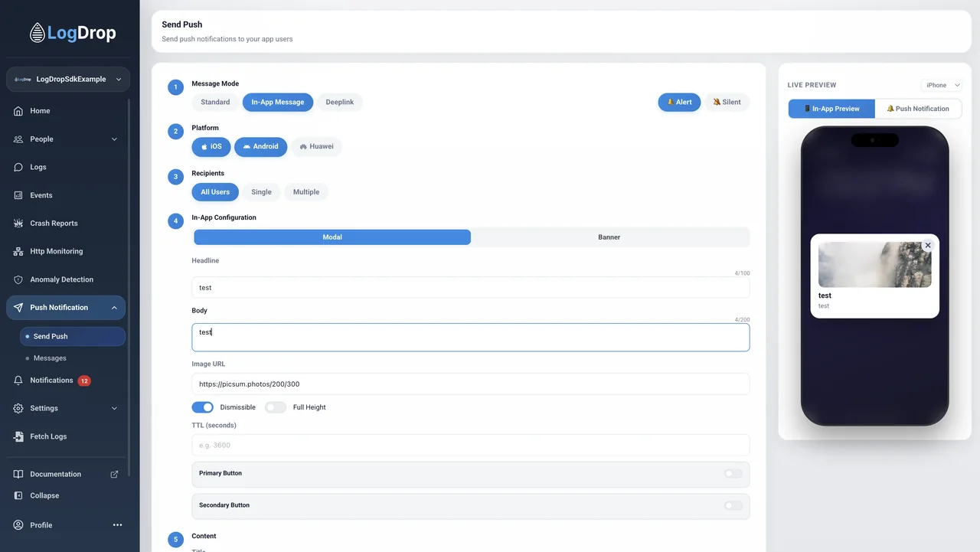Expand the Settings submenu chevron
Viewport: 980px width, 552px height.
click(115, 408)
